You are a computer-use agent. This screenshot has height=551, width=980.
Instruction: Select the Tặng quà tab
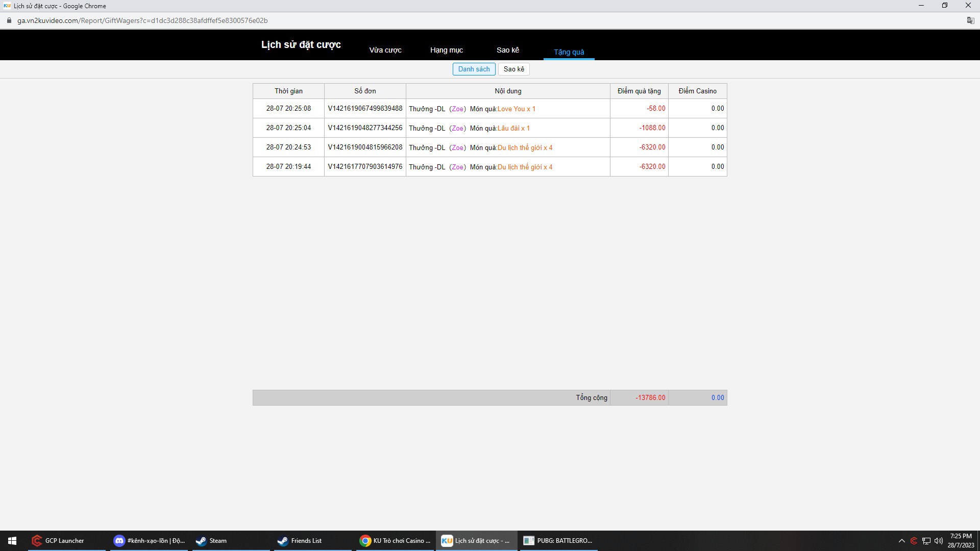569,52
